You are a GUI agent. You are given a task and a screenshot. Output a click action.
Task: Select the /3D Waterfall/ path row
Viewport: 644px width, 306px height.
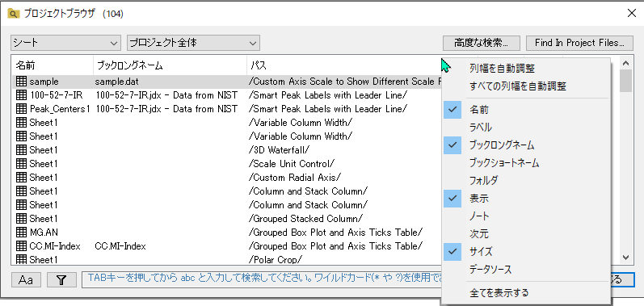280,150
